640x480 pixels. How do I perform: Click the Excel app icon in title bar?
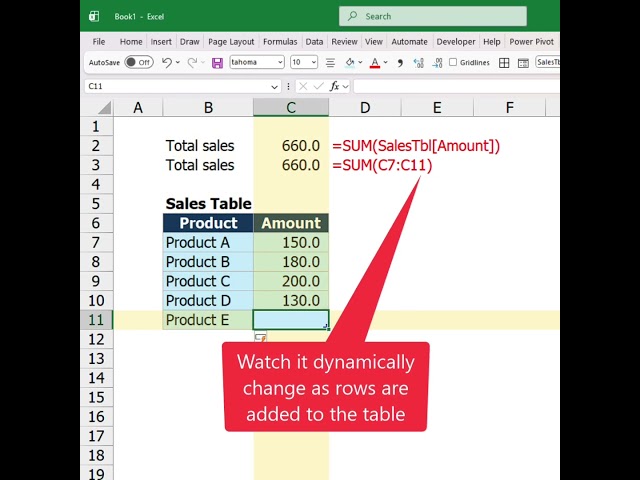click(94, 16)
